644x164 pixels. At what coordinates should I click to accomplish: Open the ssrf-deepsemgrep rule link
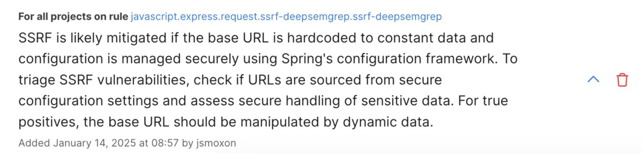click(x=286, y=17)
